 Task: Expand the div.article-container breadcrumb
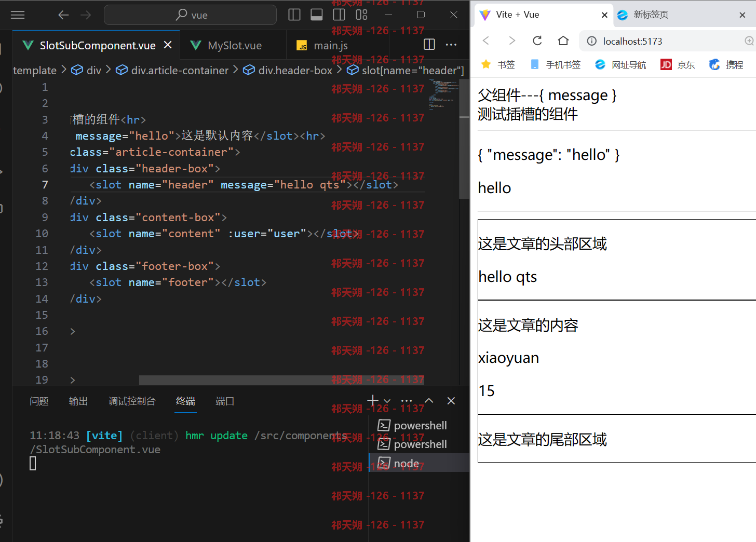[x=172, y=70]
